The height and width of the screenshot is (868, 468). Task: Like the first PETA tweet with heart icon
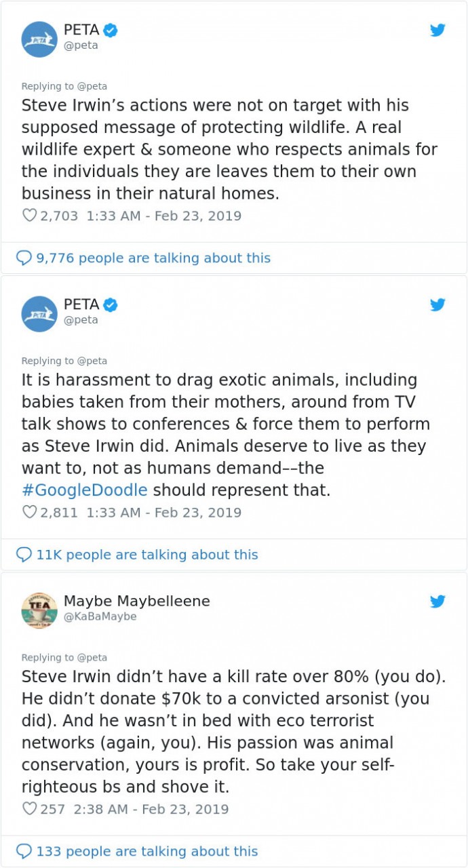click(x=29, y=216)
